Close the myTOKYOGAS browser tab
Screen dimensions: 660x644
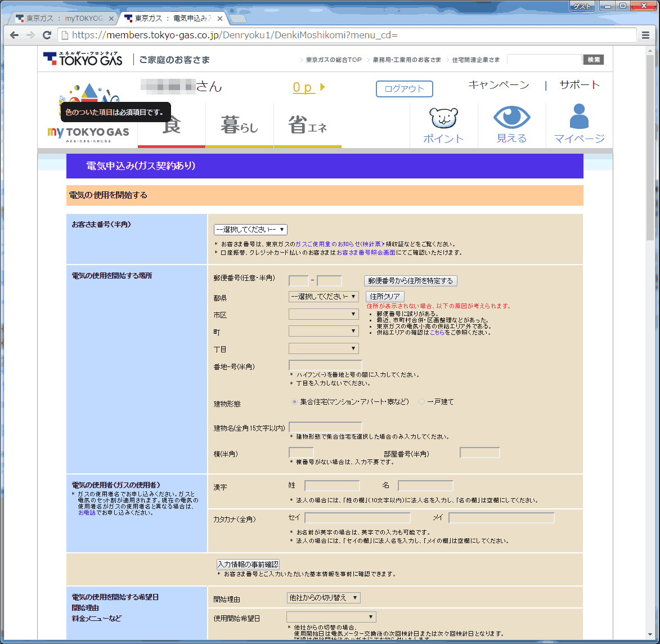[111, 19]
